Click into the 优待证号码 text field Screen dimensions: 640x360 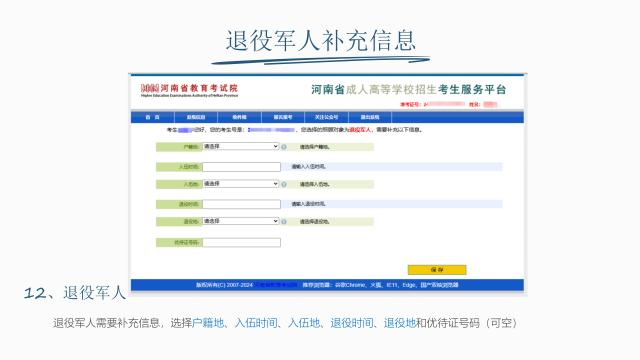click(x=242, y=242)
